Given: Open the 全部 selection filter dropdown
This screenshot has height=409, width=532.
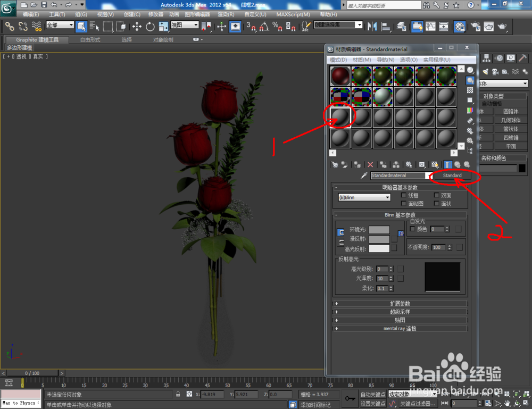Looking at the screenshot, I should (x=60, y=25).
